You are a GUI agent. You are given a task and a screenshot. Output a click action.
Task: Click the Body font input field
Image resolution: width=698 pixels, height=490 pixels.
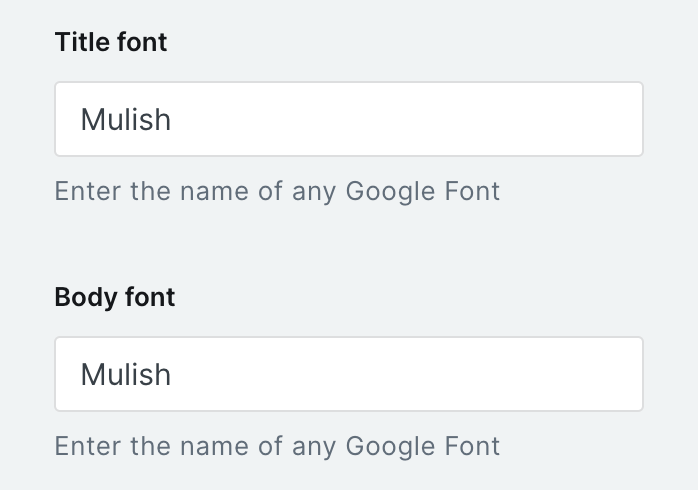(348, 374)
